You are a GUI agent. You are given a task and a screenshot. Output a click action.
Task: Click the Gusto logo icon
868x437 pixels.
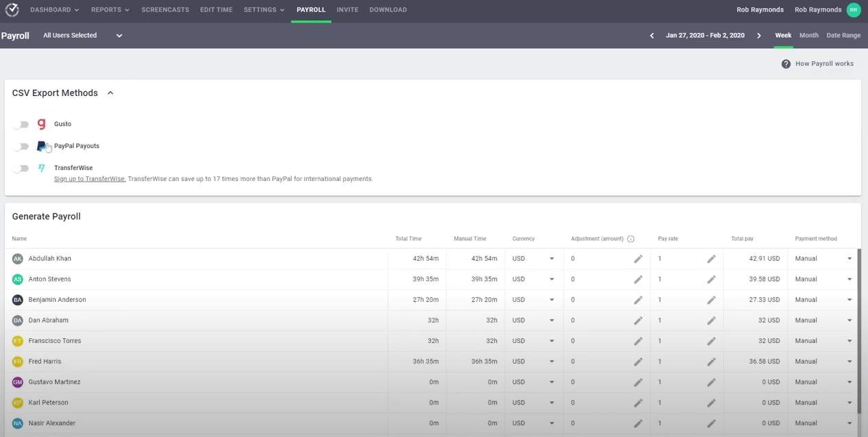(41, 123)
